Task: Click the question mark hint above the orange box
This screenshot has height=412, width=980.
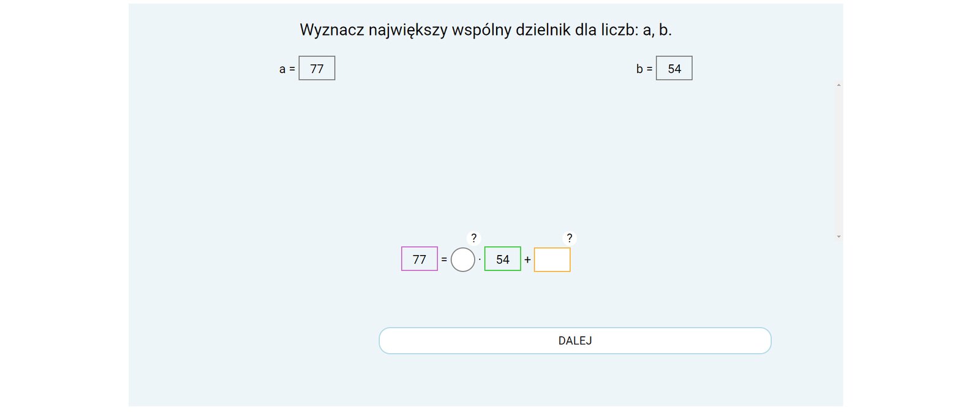Action: 569,238
